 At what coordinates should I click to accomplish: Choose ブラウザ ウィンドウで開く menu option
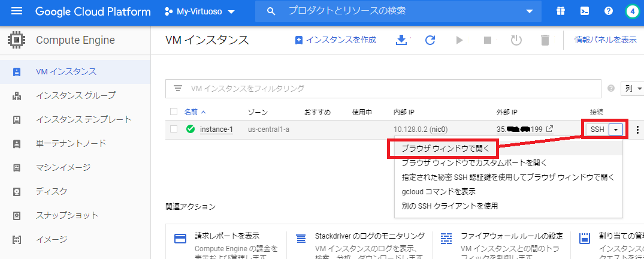(x=509, y=149)
